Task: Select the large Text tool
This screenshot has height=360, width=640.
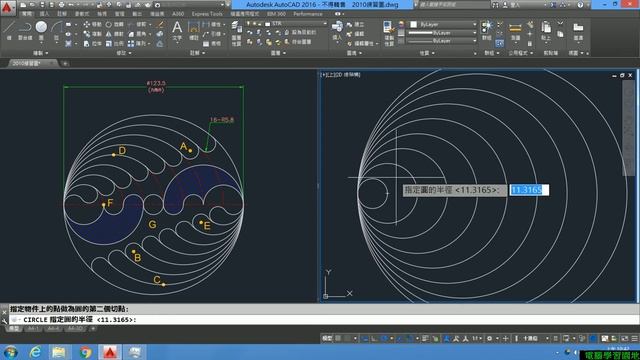Action: [x=177, y=31]
